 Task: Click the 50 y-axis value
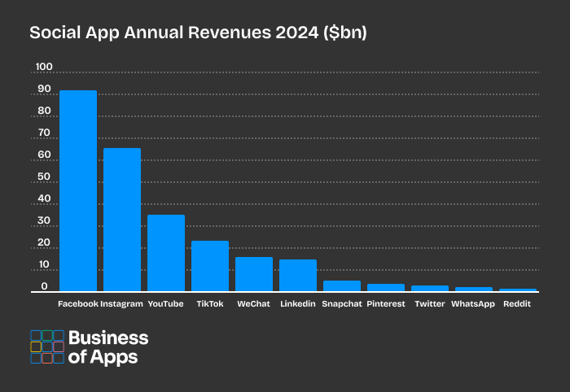coord(44,176)
